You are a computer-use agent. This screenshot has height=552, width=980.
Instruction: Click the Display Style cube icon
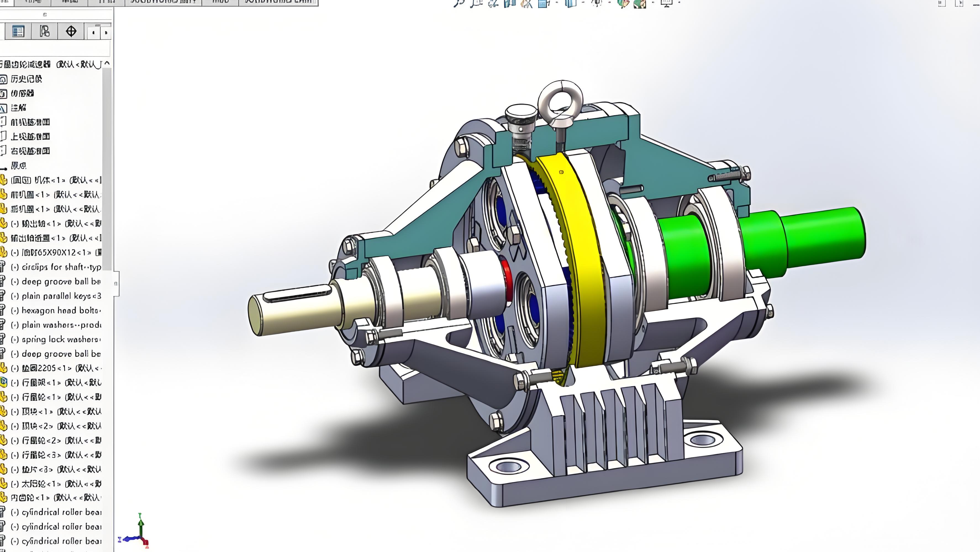571,3
